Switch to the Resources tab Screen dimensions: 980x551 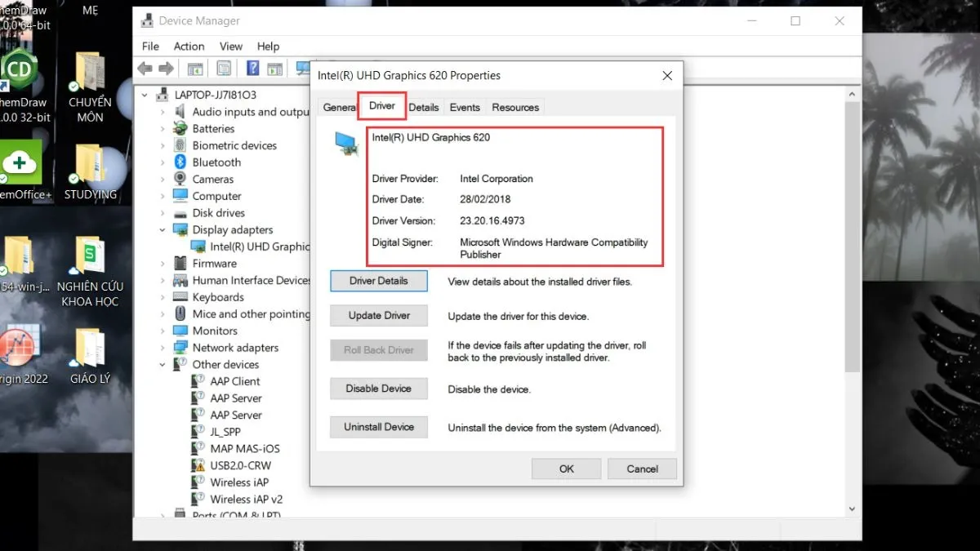(515, 107)
